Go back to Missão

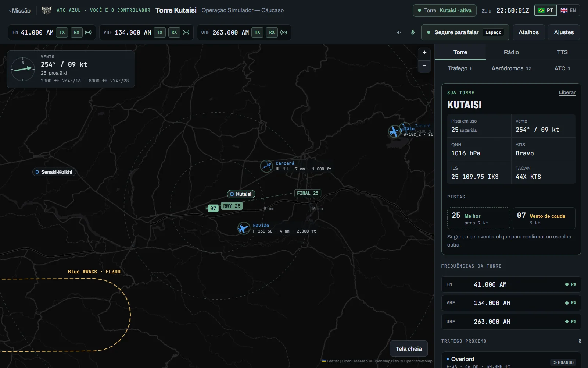[20, 10]
